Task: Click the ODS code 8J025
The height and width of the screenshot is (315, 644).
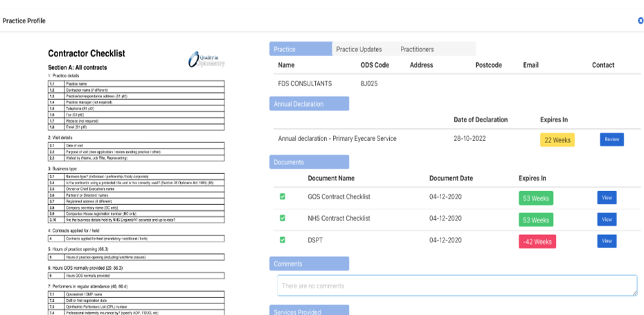Action: (369, 84)
